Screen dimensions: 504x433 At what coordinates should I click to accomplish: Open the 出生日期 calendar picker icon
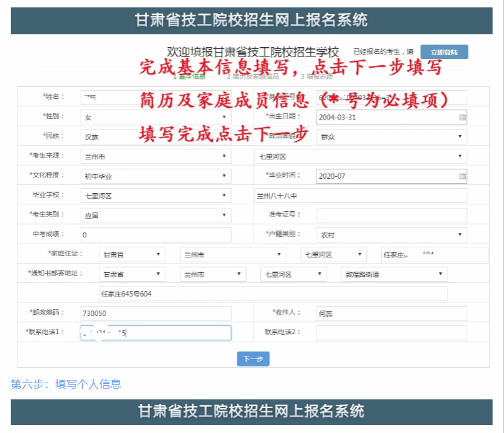[462, 117]
